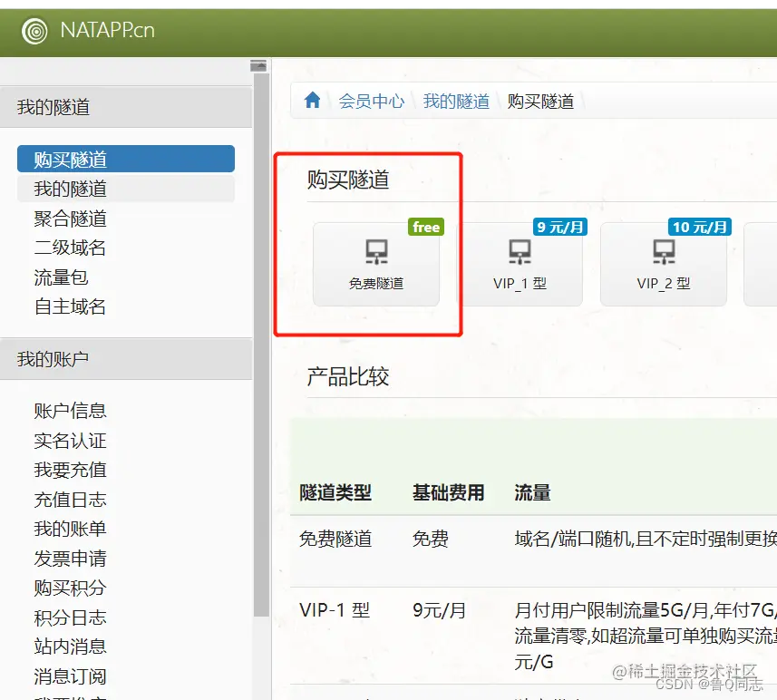Click the green free badge
The height and width of the screenshot is (700, 777).
pos(426,227)
